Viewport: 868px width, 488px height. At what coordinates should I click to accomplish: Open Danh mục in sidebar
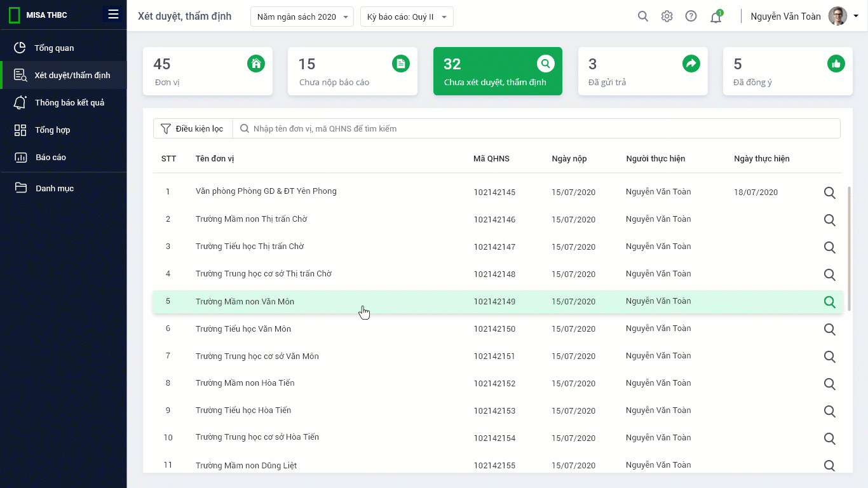coord(64,188)
